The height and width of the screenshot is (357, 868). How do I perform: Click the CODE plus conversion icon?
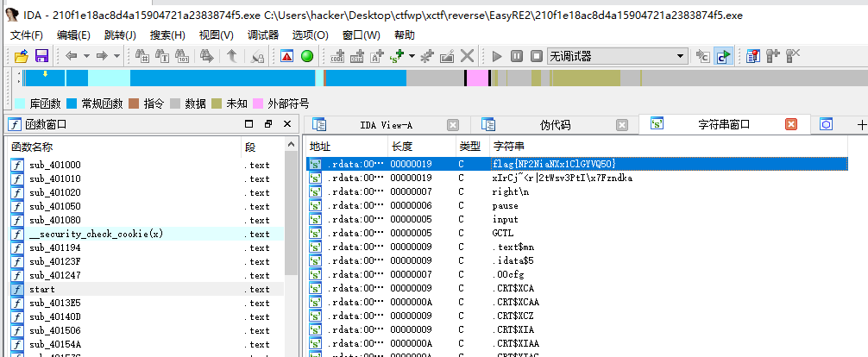pos(337,56)
